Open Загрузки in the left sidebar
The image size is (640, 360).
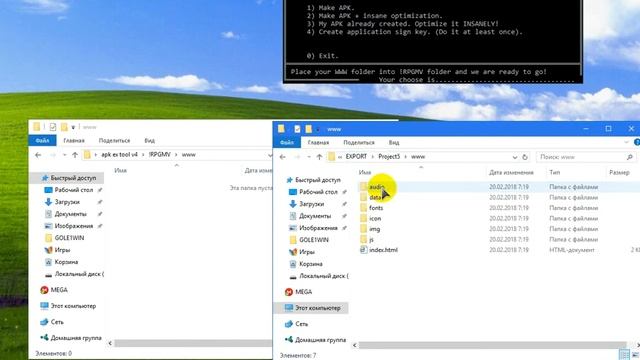coord(62,202)
